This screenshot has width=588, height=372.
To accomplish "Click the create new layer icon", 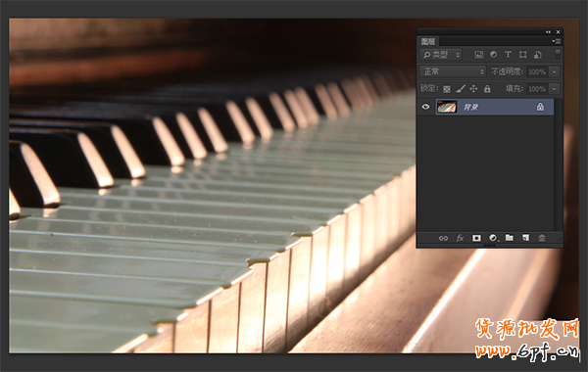I will click(x=525, y=238).
